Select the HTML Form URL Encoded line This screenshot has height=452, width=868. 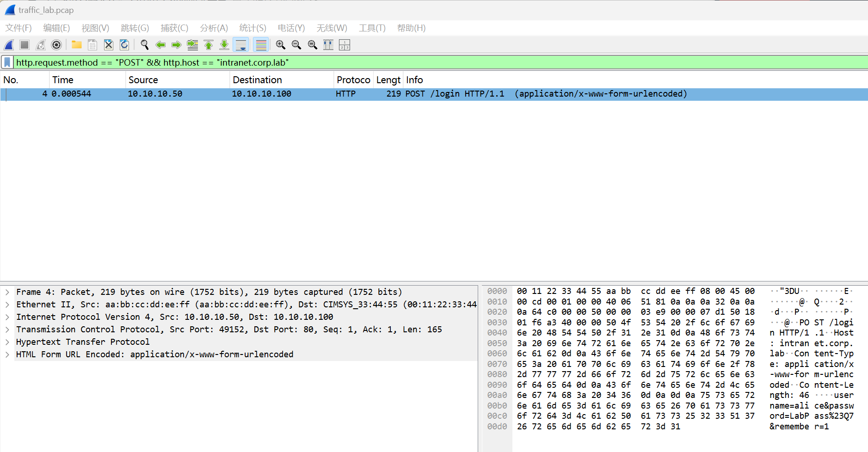coord(154,354)
